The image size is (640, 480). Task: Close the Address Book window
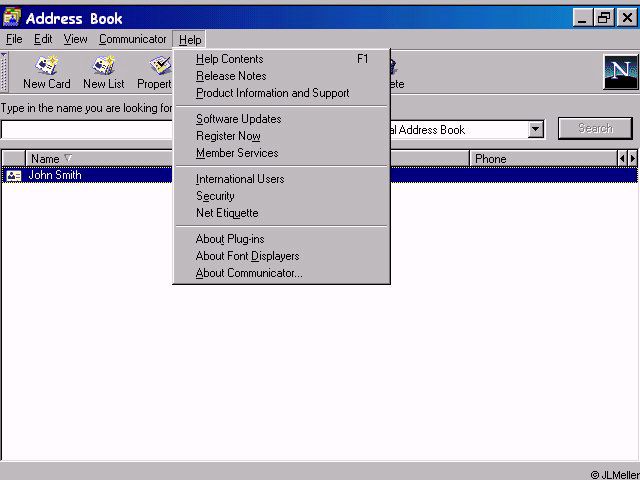627,18
